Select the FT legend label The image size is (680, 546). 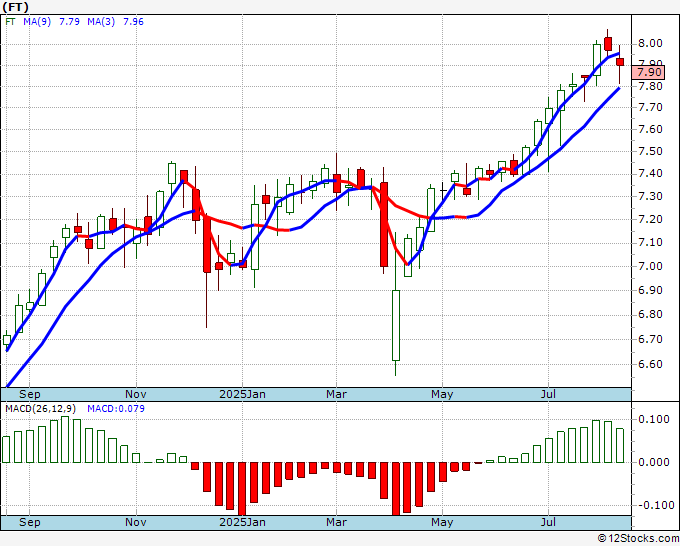click(x=10, y=22)
